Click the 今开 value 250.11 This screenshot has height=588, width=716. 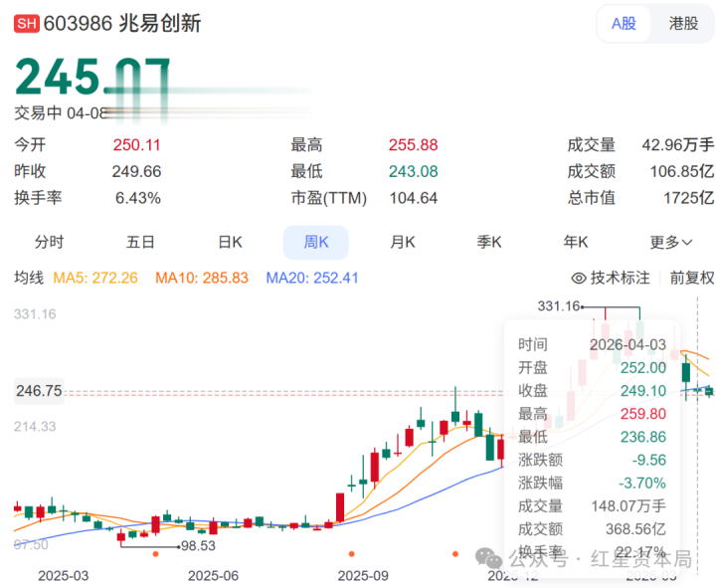tap(137, 145)
